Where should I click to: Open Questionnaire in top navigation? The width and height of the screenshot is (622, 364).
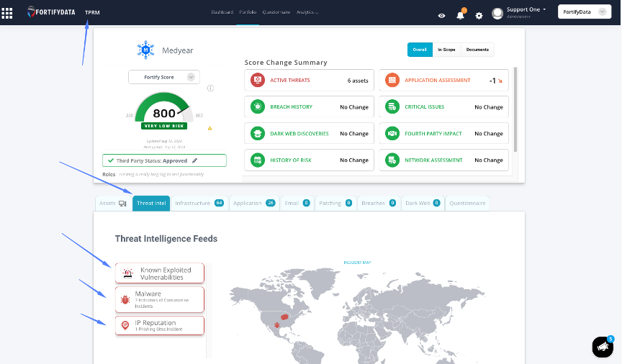coord(276,12)
